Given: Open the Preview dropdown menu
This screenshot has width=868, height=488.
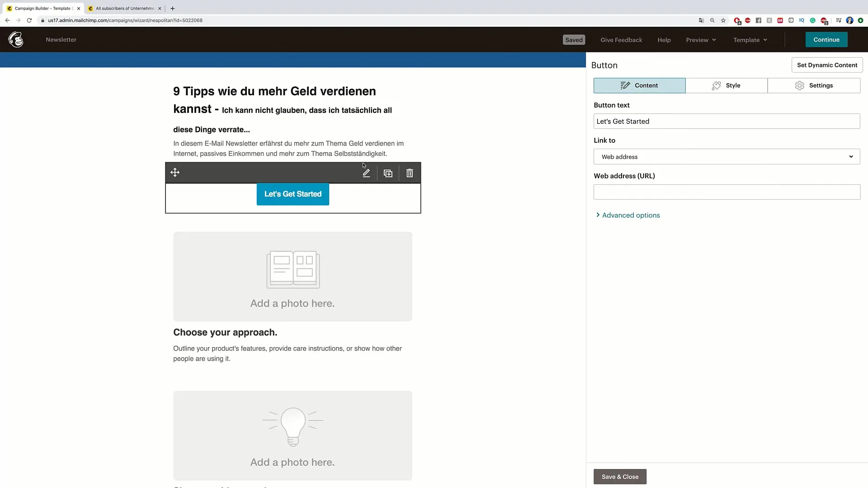Looking at the screenshot, I should (701, 40).
